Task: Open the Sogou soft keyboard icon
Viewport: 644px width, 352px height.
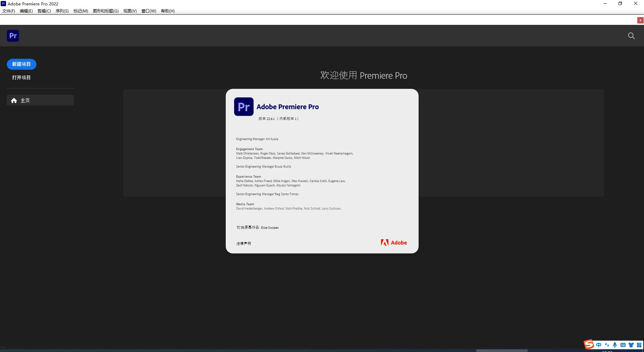Action: point(623,345)
